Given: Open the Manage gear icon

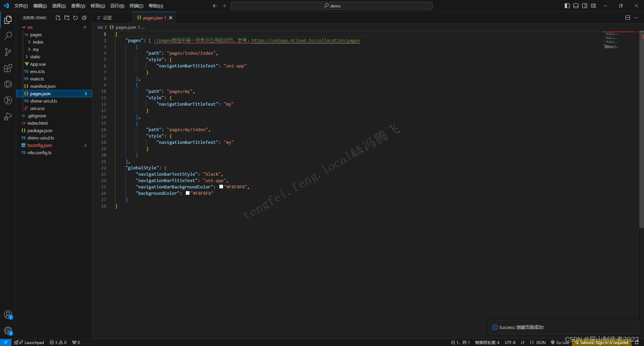Looking at the screenshot, I should click(x=8, y=331).
